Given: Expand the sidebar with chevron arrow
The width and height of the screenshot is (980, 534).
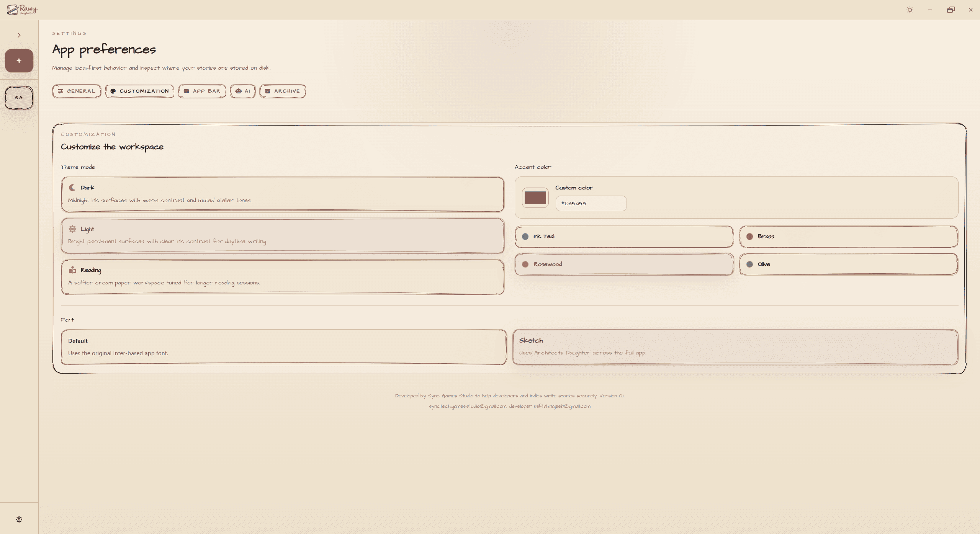Looking at the screenshot, I should (19, 35).
